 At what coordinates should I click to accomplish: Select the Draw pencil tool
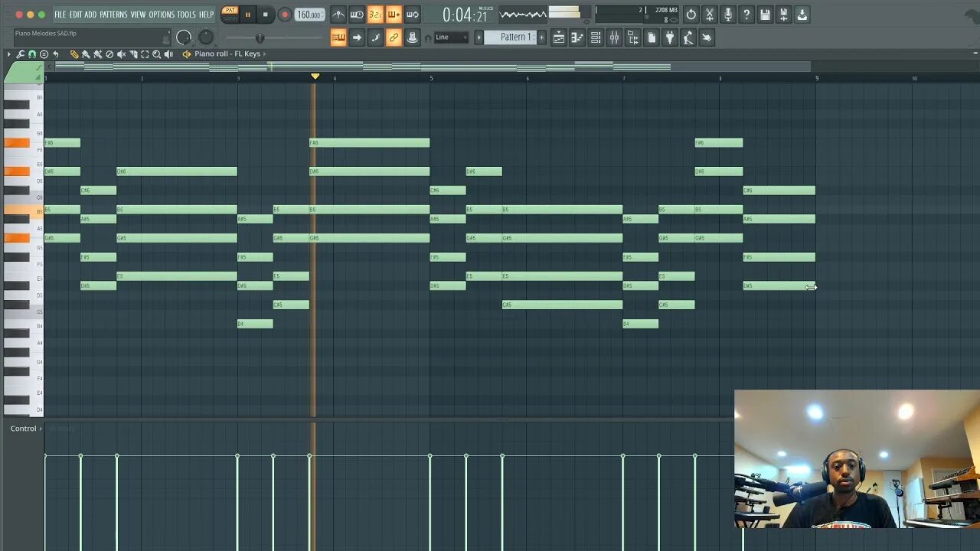[x=74, y=54]
